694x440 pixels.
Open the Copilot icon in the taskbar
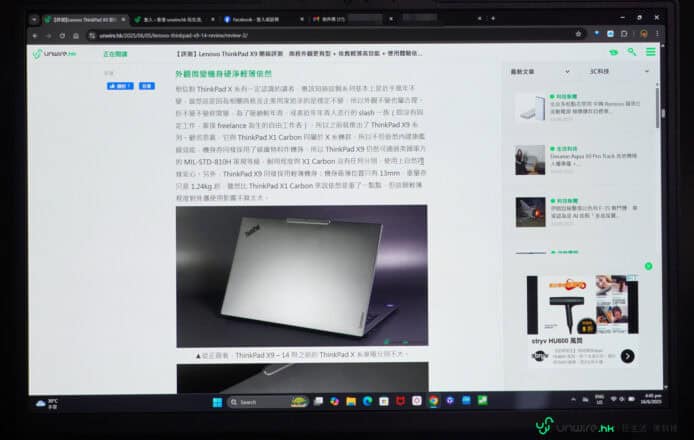(x=335, y=401)
